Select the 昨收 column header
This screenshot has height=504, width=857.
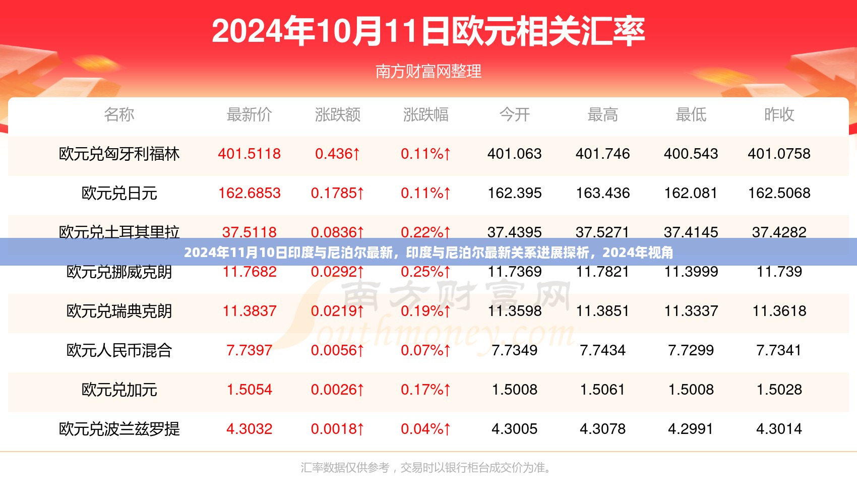pos(779,115)
